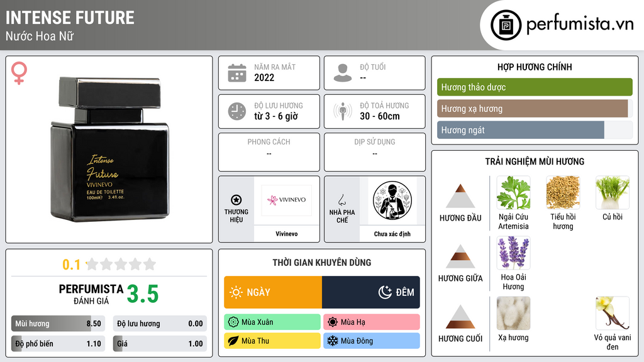Click the moon icon in the Đêm bar
This screenshot has width=644, height=362.
click(385, 292)
